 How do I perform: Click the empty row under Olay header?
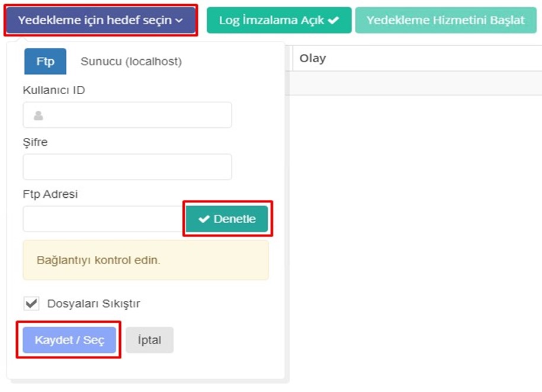coord(413,83)
